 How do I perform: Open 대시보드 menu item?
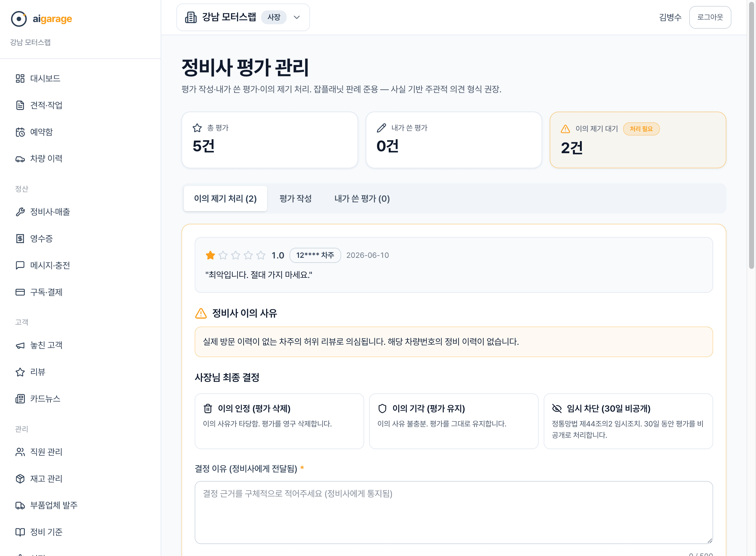(x=80, y=78)
